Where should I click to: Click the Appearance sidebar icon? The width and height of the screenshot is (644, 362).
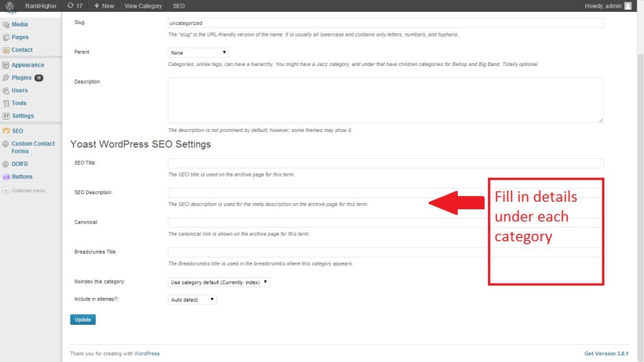click(6, 65)
